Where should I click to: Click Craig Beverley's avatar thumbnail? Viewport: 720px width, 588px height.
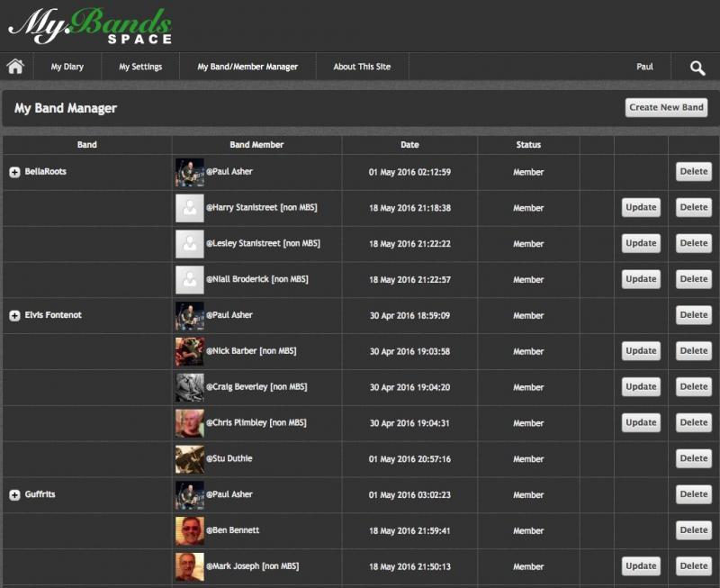coord(189,387)
